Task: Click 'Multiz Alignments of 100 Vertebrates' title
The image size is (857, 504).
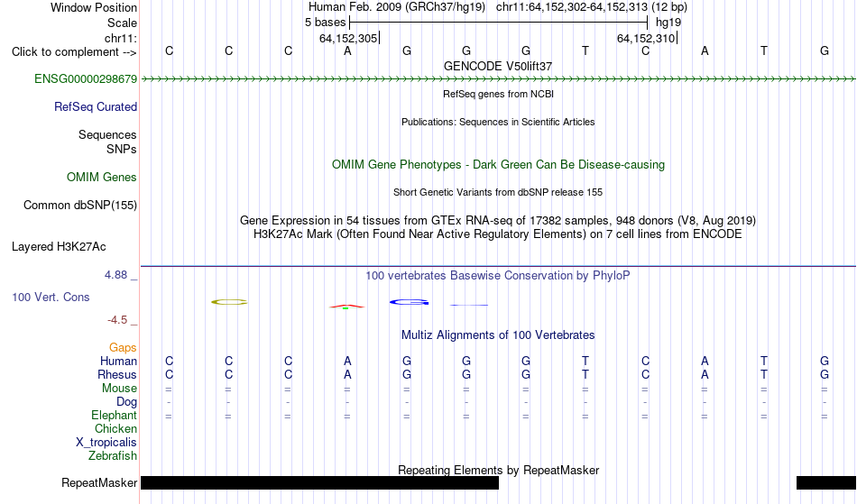Action: pyautogui.click(x=498, y=334)
